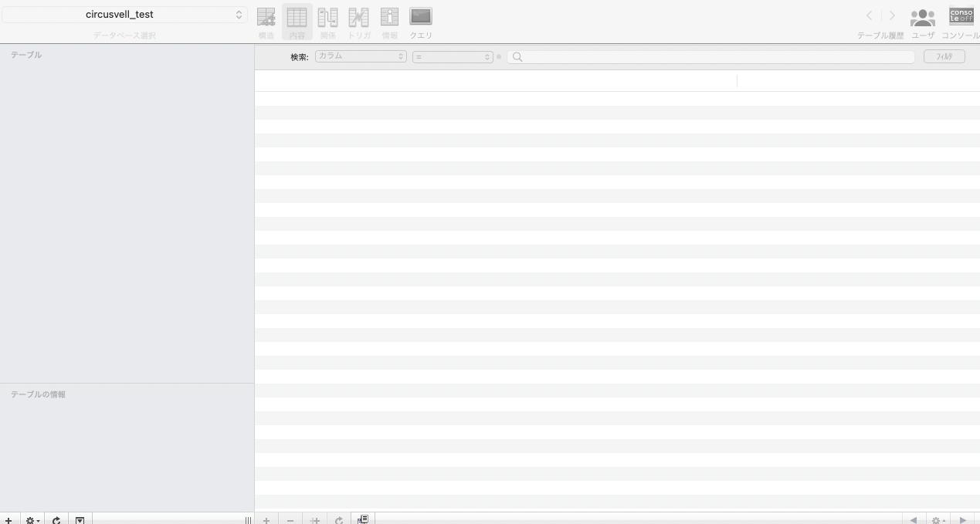Refresh the table list
The height and width of the screenshot is (524, 980).
coord(56,520)
